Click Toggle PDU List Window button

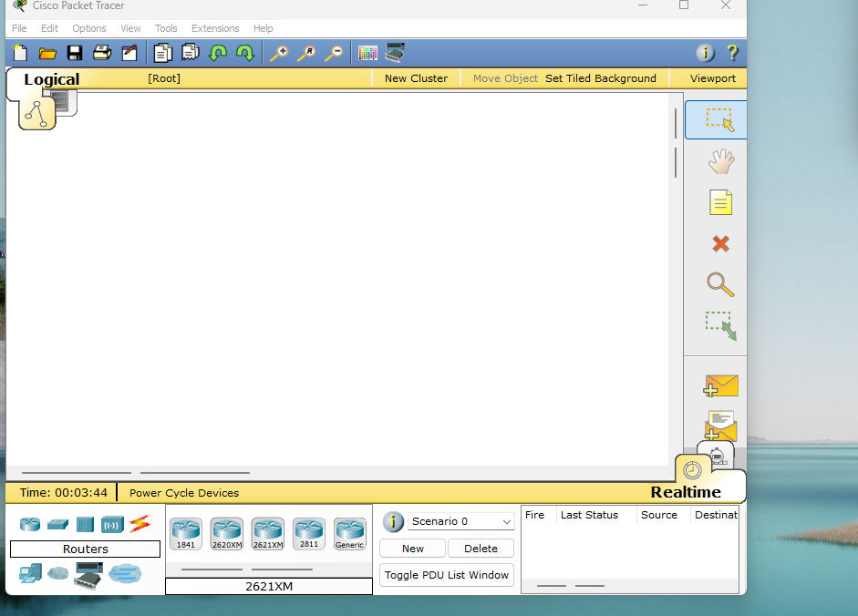pyautogui.click(x=447, y=575)
